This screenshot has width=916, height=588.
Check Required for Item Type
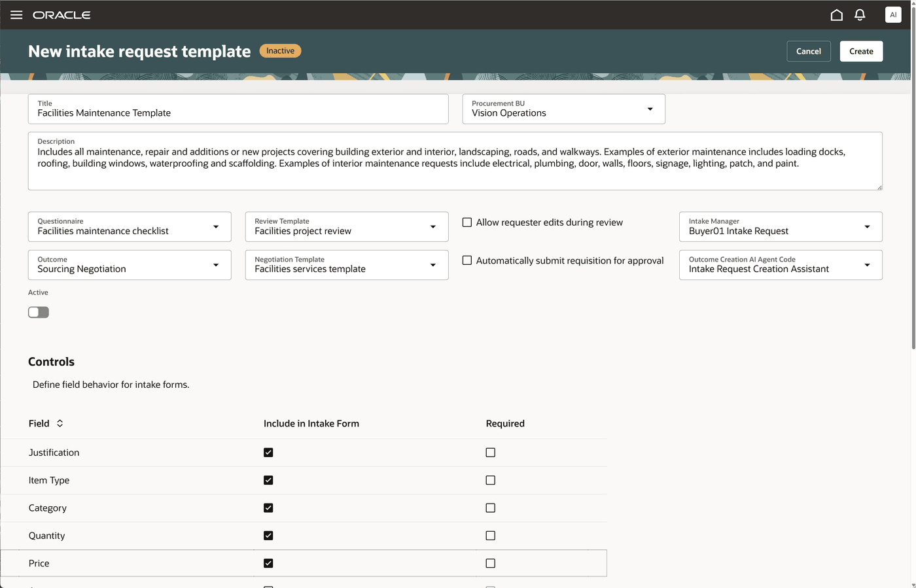coord(491,480)
